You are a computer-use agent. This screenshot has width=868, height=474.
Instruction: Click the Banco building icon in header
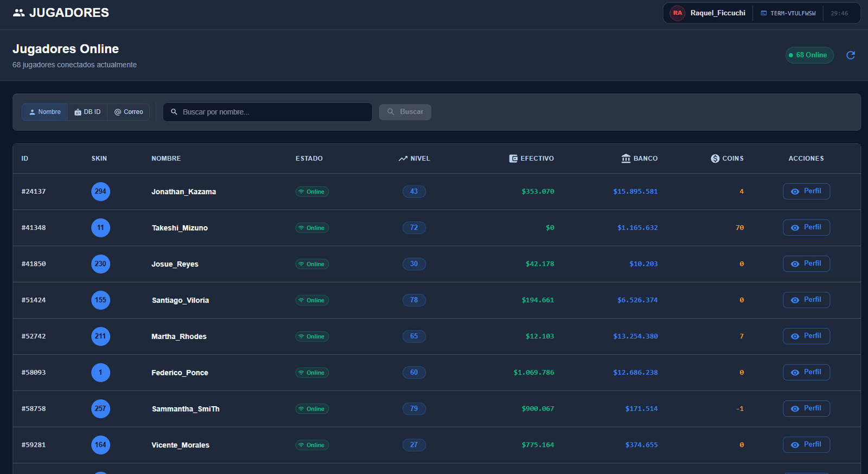tap(626, 158)
